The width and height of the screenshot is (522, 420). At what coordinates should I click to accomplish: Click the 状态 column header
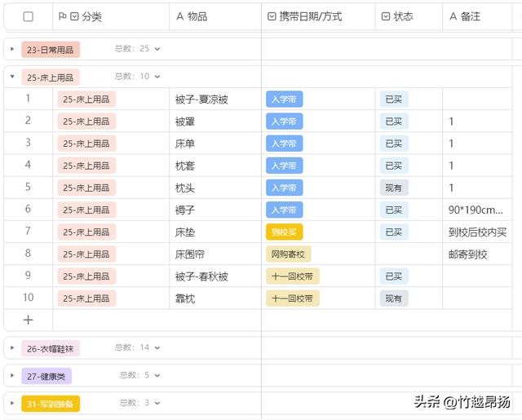[x=409, y=16]
